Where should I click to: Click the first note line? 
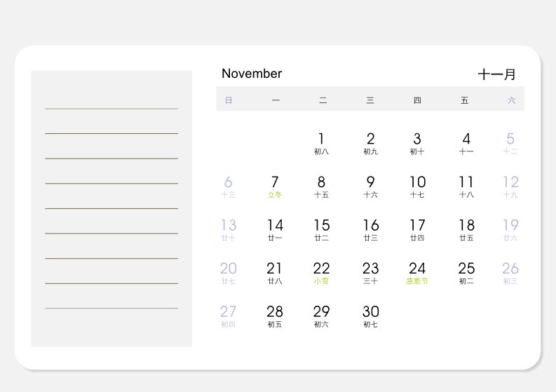coord(111,109)
